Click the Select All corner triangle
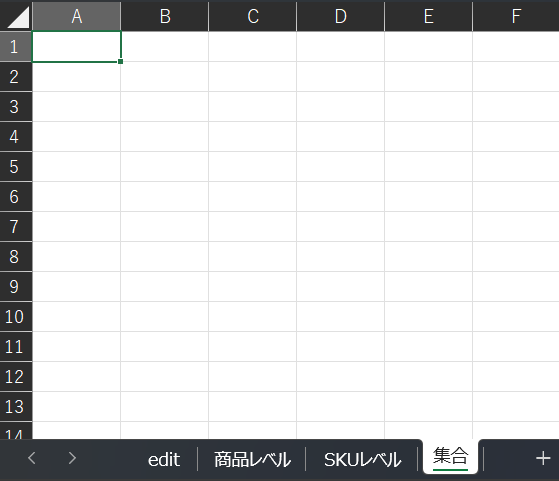This screenshot has width=559, height=481. [17, 17]
